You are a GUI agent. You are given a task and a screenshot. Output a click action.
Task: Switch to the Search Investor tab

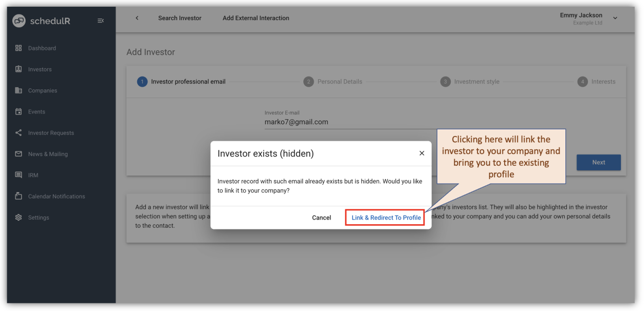tap(179, 17)
